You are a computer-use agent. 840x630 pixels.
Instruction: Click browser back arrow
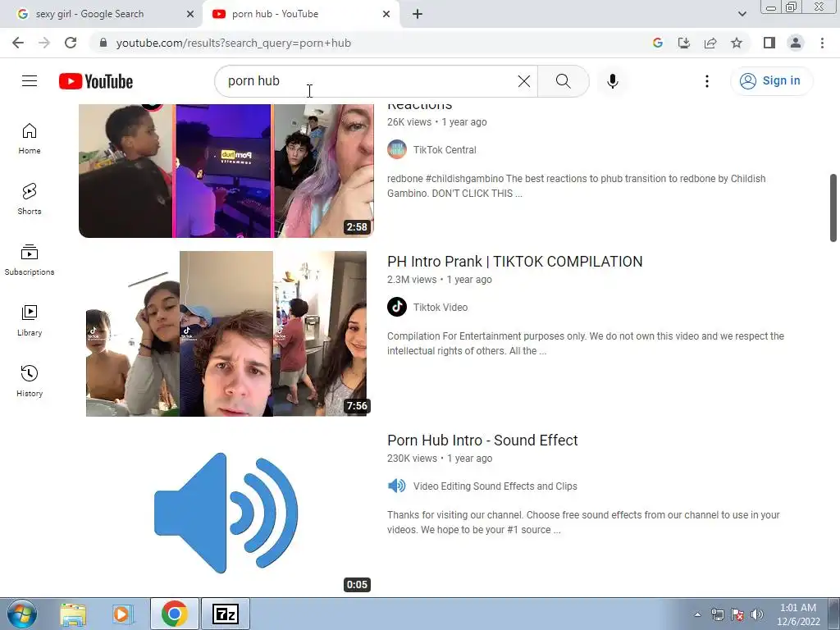pos(18,43)
